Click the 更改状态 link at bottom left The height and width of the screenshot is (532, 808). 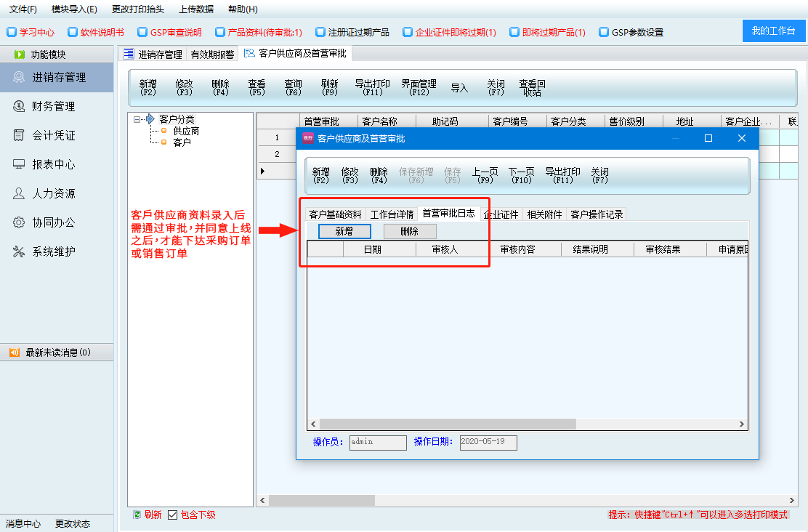(73, 524)
